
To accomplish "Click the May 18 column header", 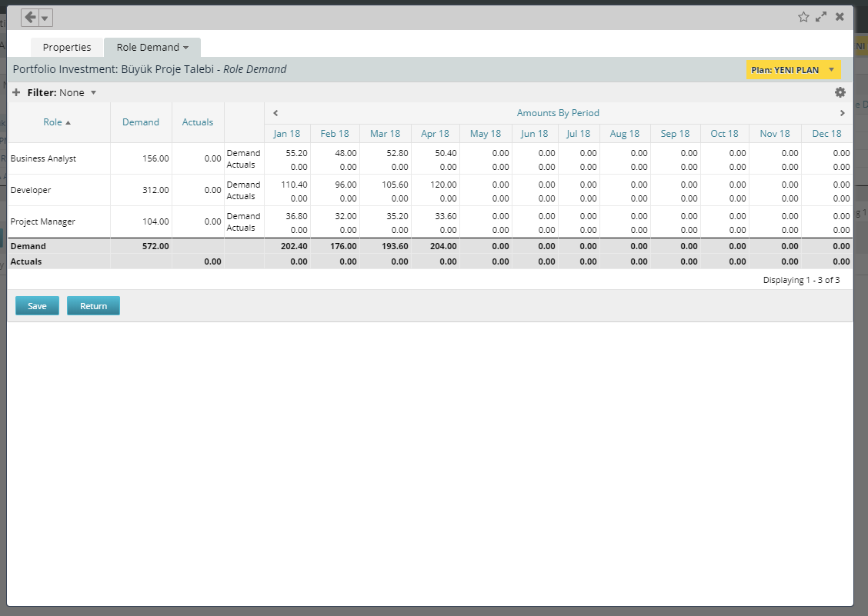I will pyautogui.click(x=486, y=133).
